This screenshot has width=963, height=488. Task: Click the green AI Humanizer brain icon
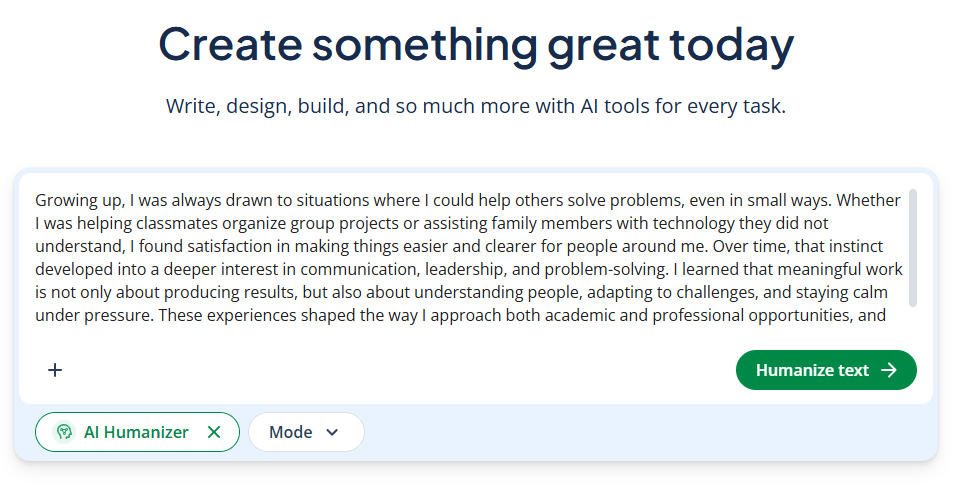[64, 432]
